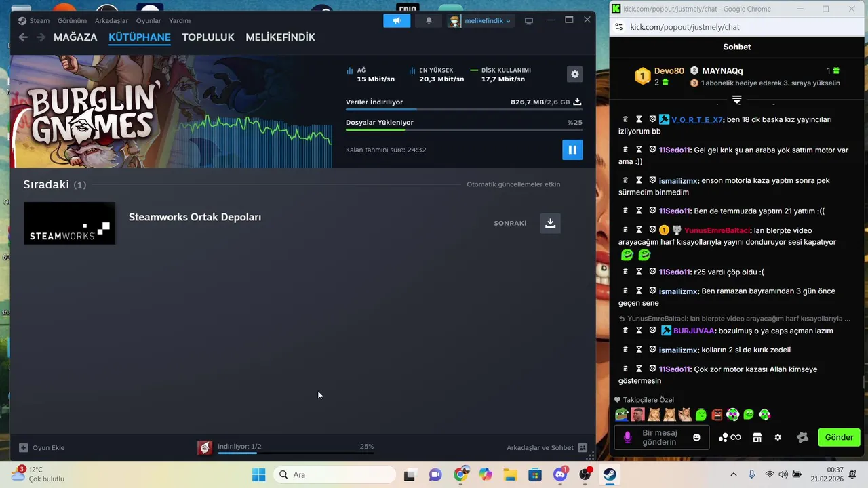View site information icon in Chrome address bar
Image resolution: width=868 pixels, height=488 pixels.
tap(618, 27)
